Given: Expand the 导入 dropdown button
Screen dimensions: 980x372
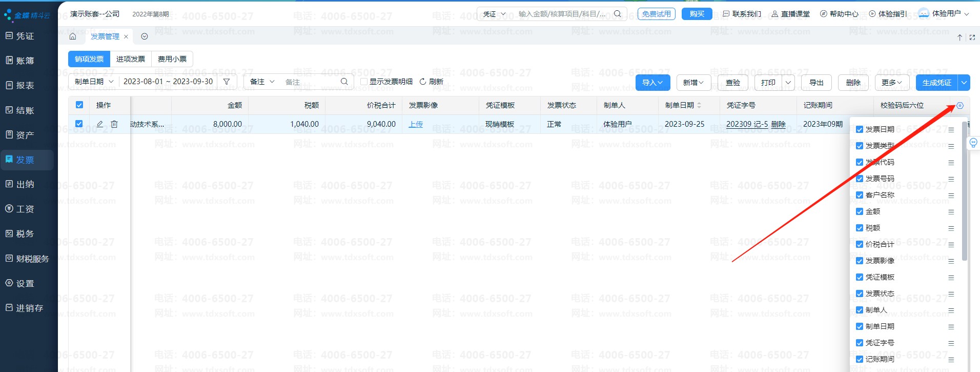Looking at the screenshot, I should point(652,83).
